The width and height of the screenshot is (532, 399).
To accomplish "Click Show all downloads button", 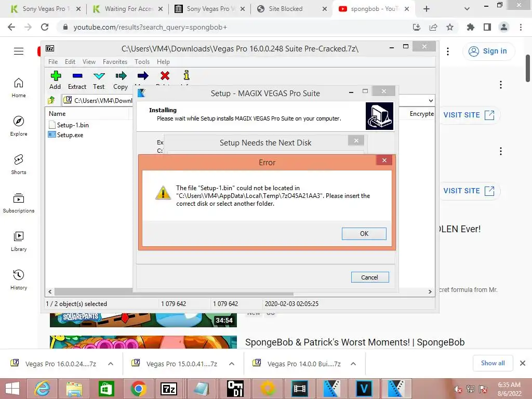I will [493, 363].
